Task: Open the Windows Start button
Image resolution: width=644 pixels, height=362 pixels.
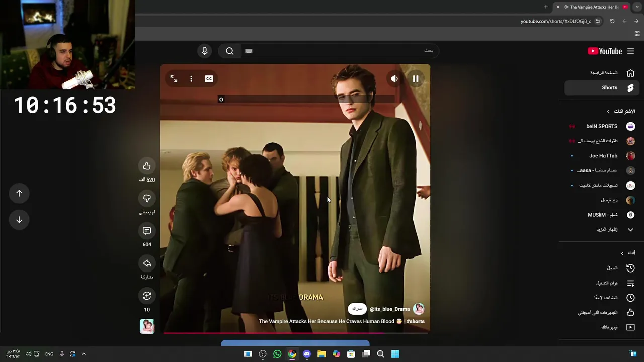Action: (395, 354)
